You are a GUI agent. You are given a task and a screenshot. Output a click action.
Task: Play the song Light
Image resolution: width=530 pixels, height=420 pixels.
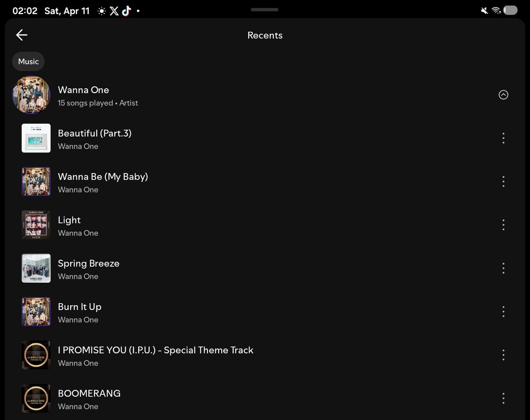tap(265, 225)
